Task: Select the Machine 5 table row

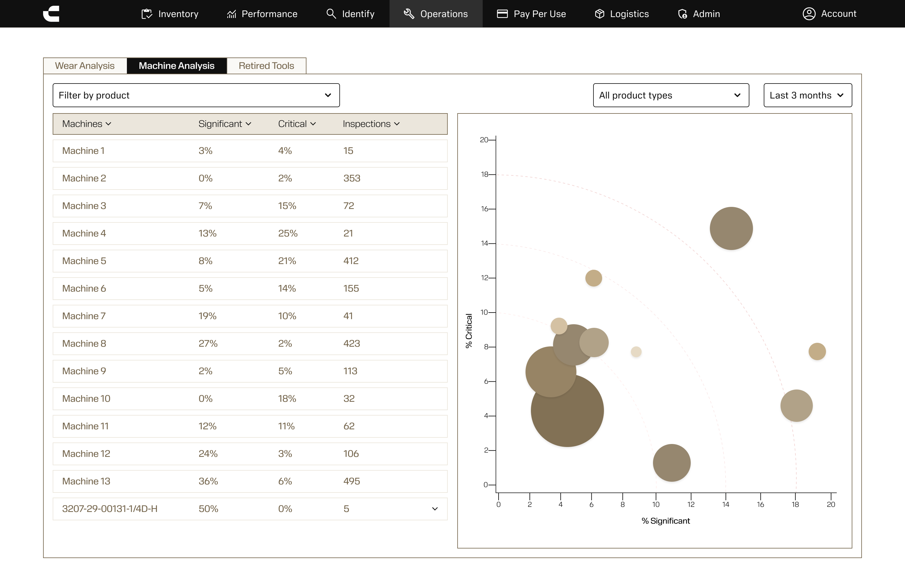Action: (x=250, y=261)
